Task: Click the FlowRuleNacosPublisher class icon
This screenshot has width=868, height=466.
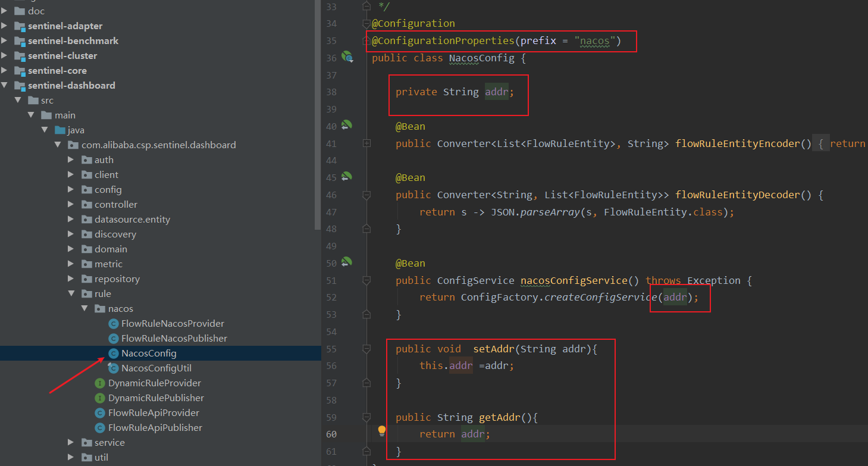Action: tap(114, 339)
